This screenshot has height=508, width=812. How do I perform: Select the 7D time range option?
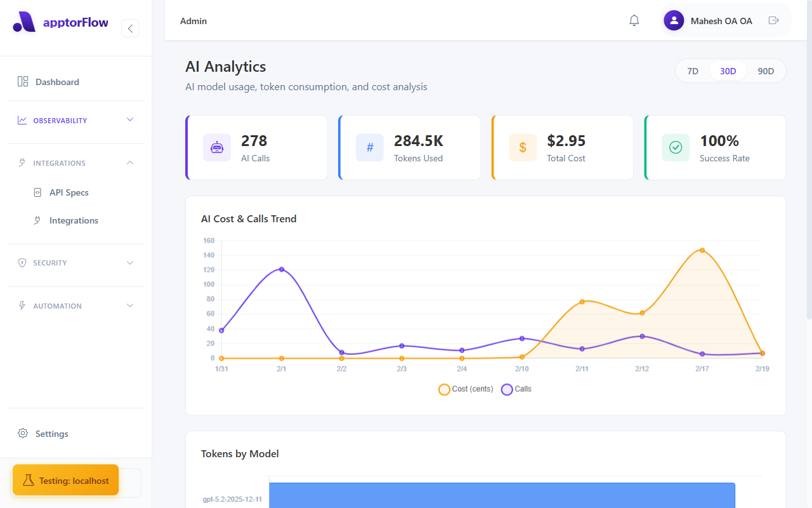point(693,70)
